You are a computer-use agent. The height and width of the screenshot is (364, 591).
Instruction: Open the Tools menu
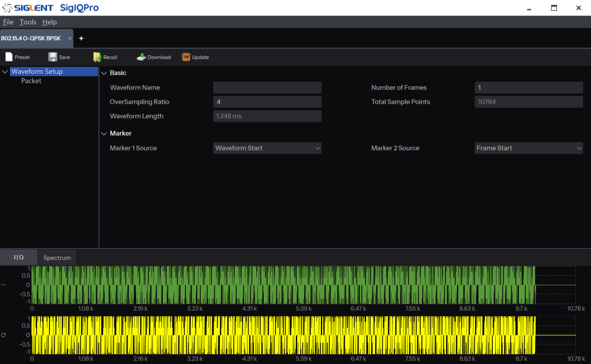point(28,22)
